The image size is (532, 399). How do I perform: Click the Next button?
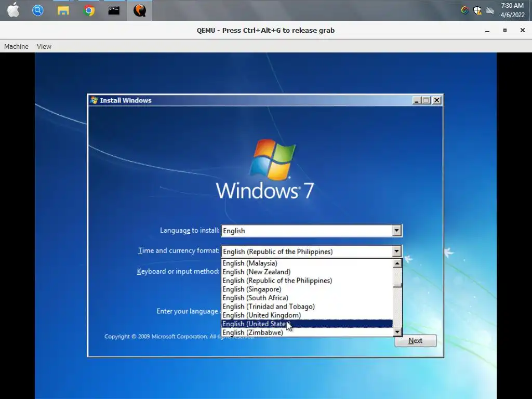tap(415, 341)
